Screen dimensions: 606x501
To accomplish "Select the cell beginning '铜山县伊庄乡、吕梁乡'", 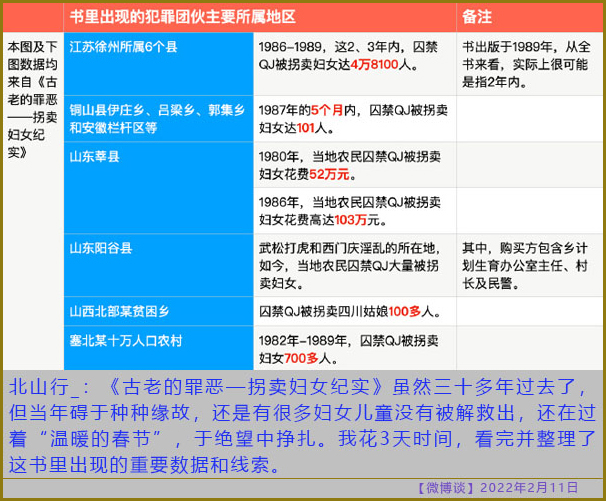I will click(158, 119).
